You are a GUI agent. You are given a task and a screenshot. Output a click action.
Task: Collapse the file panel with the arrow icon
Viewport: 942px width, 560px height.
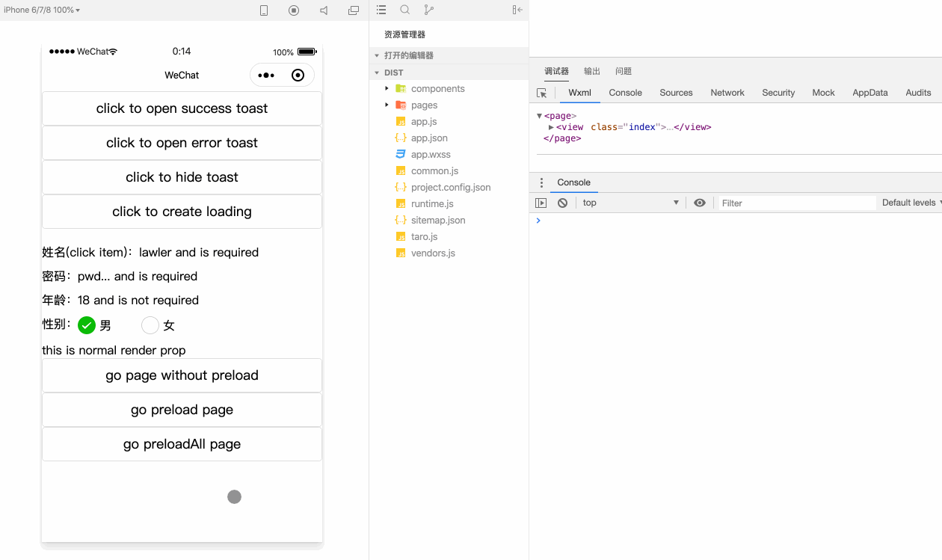click(517, 10)
